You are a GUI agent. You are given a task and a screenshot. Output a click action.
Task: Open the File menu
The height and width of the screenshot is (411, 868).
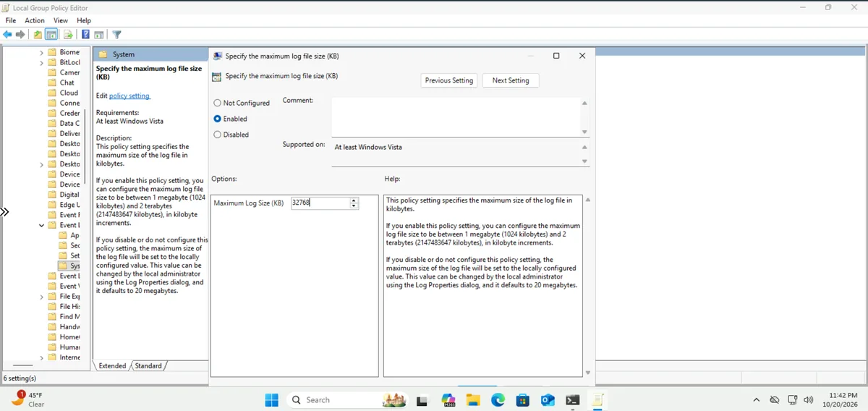tap(11, 20)
